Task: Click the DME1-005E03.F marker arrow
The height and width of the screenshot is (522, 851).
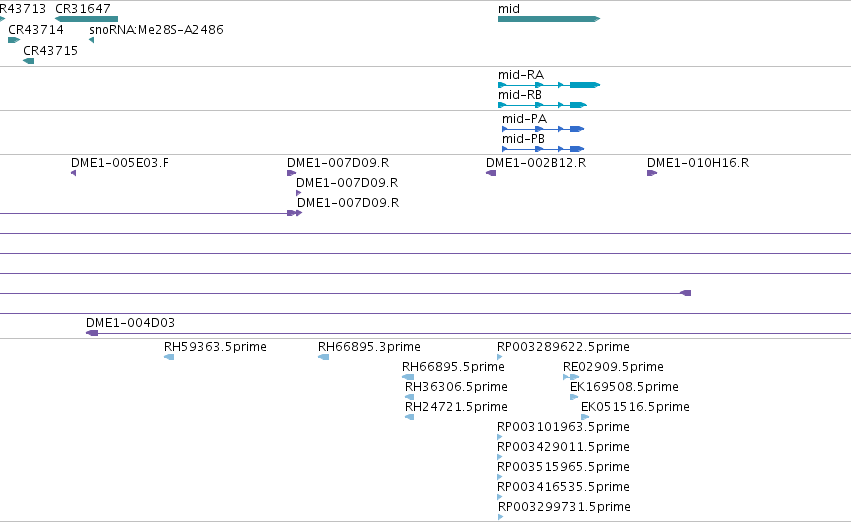Action: pos(74,173)
